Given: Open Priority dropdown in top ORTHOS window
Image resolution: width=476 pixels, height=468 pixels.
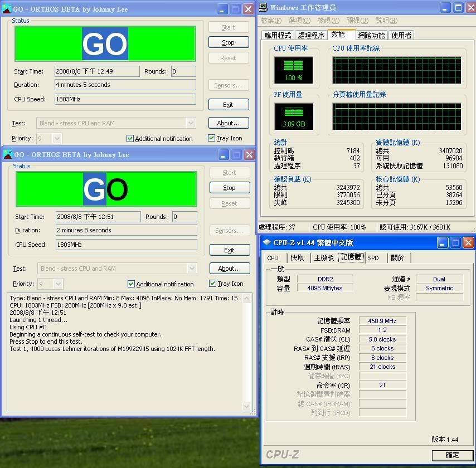Looking at the screenshot, I should click(57, 139).
